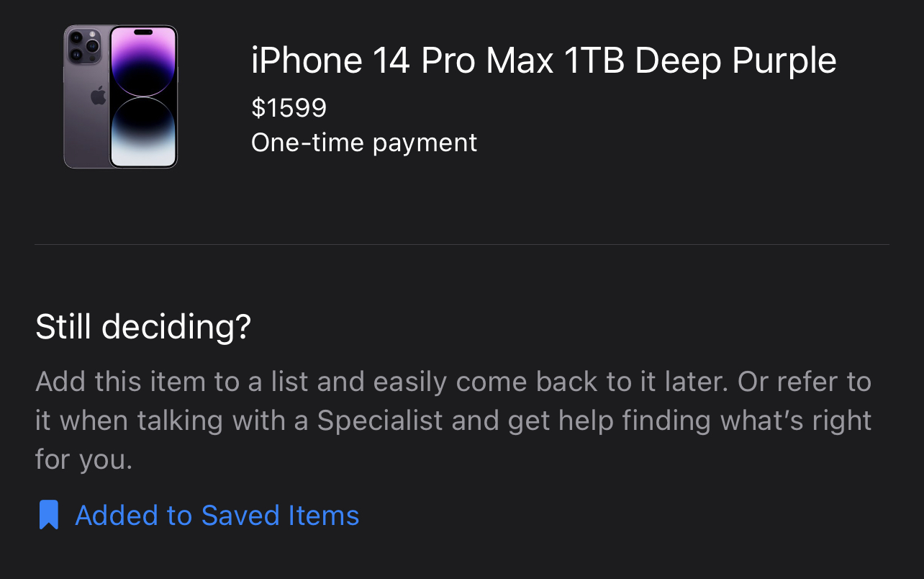Open the iPhone 14 Pro Max product thumbnail
The image size is (924, 579).
[121, 96]
